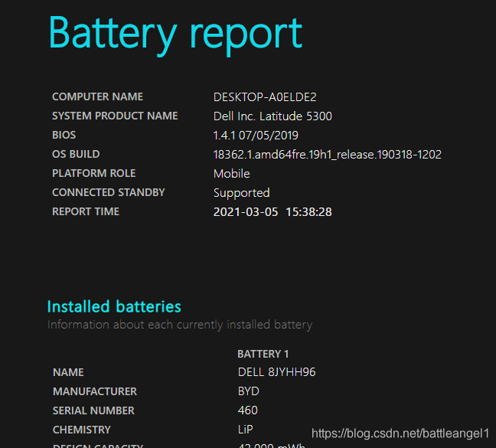The height and width of the screenshot is (448, 496).
Task: Select the COMPUTER NAME label
Action: (97, 96)
